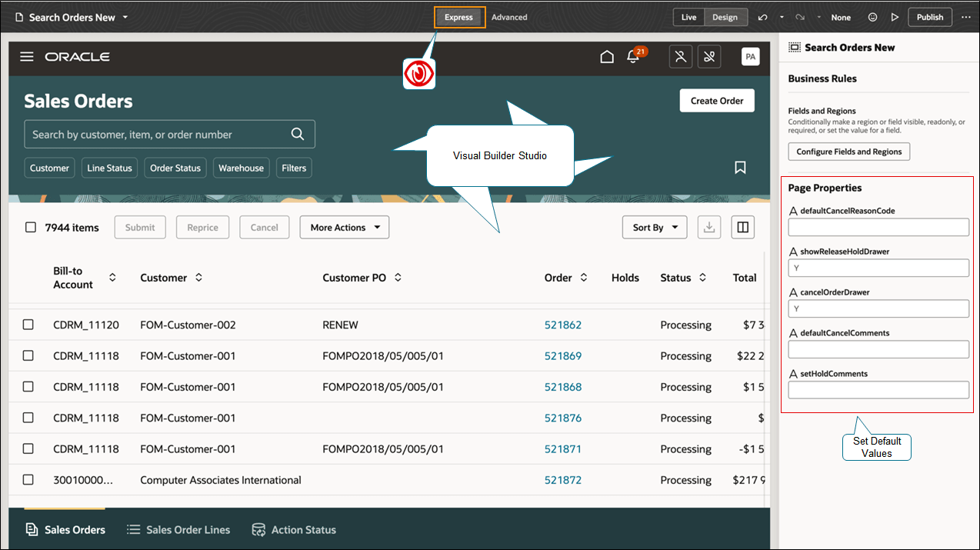Open the three-dots more options menu
This screenshot has height=550, width=980.
(965, 17)
